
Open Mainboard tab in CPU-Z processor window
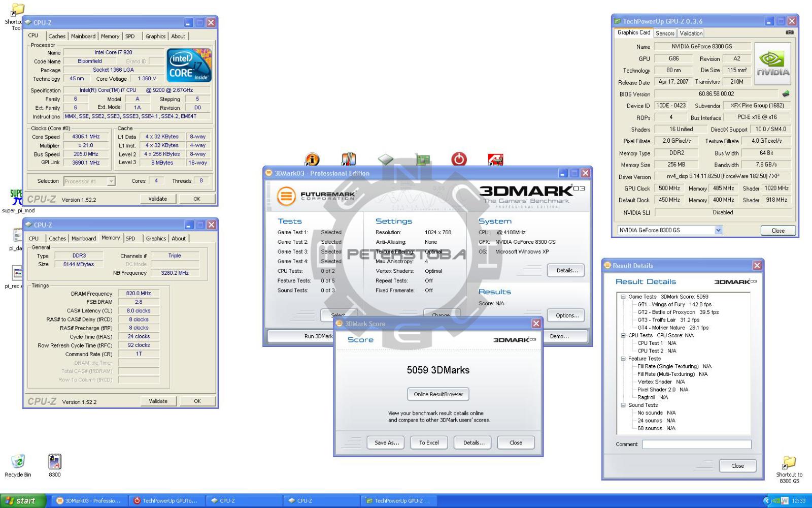83,37
